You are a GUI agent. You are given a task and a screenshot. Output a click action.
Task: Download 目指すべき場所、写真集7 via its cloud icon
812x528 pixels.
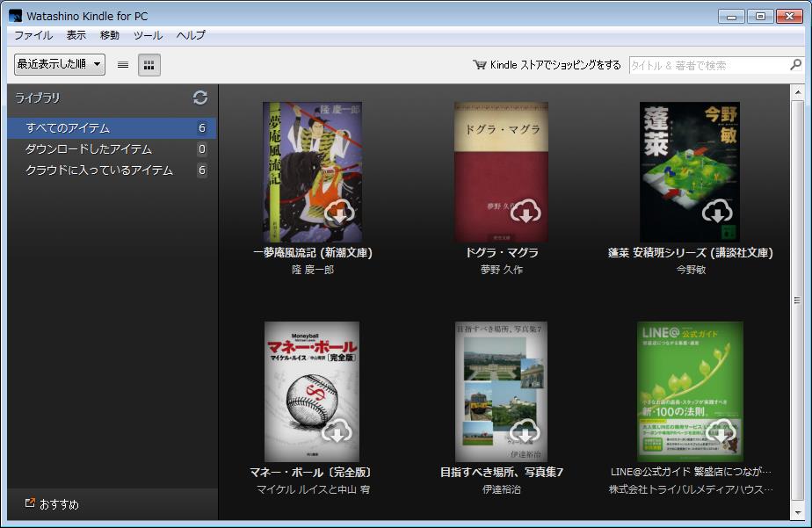525,431
